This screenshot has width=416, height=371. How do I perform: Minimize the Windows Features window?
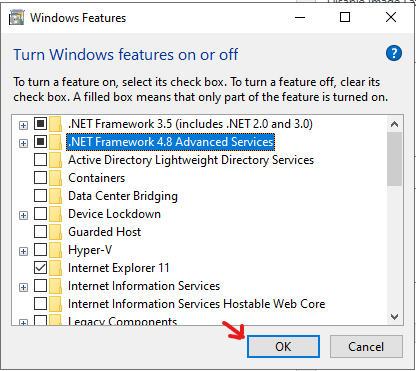(x=300, y=17)
